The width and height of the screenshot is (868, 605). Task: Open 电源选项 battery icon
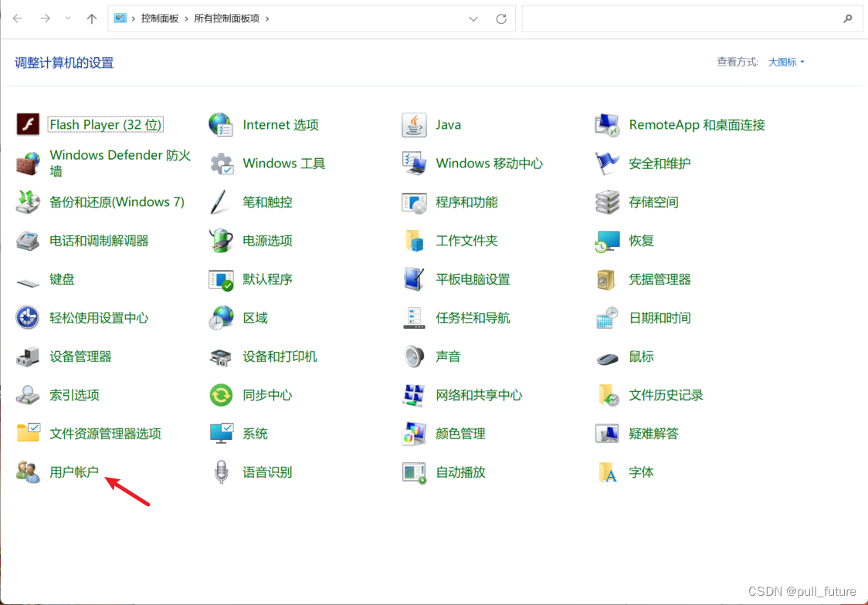[x=221, y=241]
